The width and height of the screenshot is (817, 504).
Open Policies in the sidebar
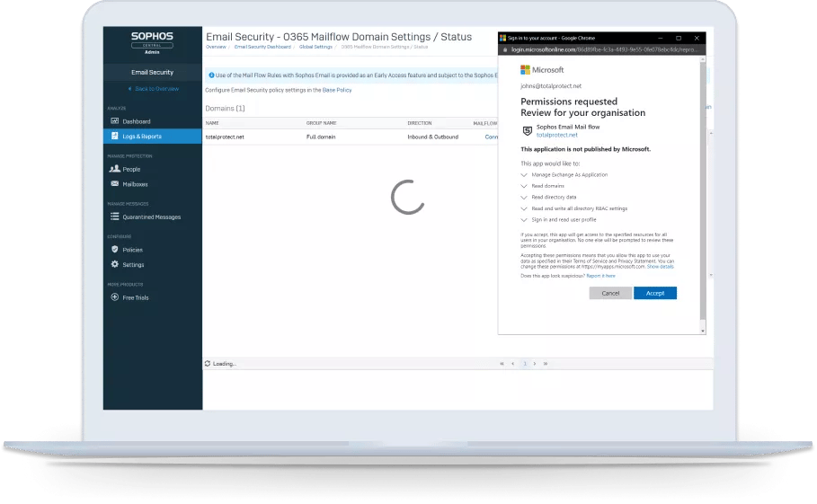pyautogui.click(x=152, y=250)
